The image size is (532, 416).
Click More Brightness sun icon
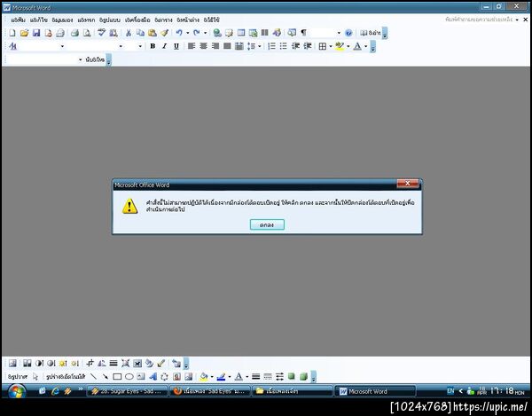(x=63, y=363)
